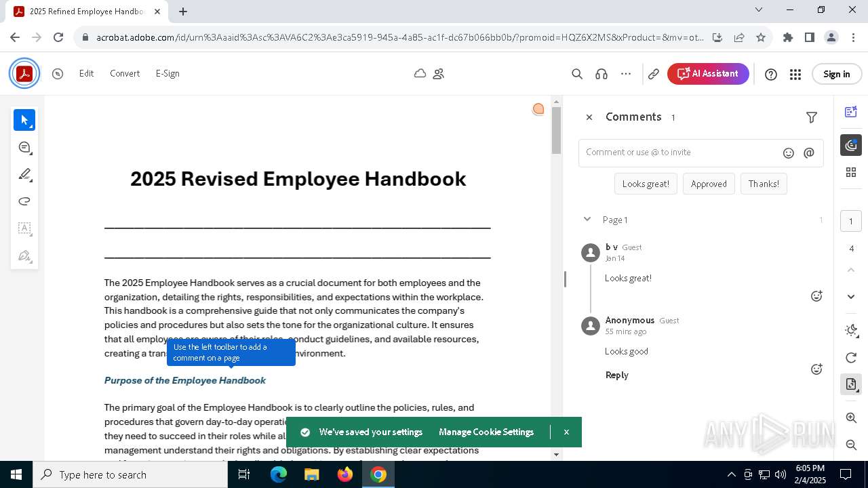Click the Adobe Acrobat home logo
This screenshot has width=868, height=488.
24,73
